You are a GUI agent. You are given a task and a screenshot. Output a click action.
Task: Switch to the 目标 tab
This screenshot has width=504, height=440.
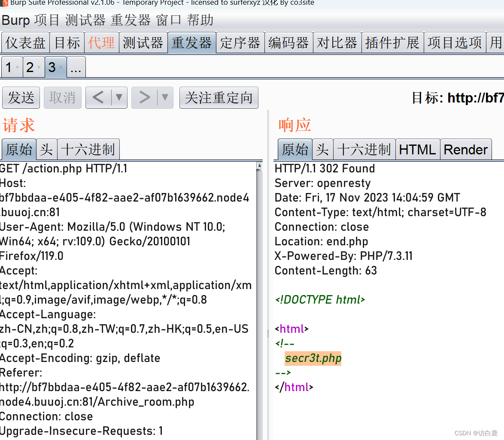[67, 43]
